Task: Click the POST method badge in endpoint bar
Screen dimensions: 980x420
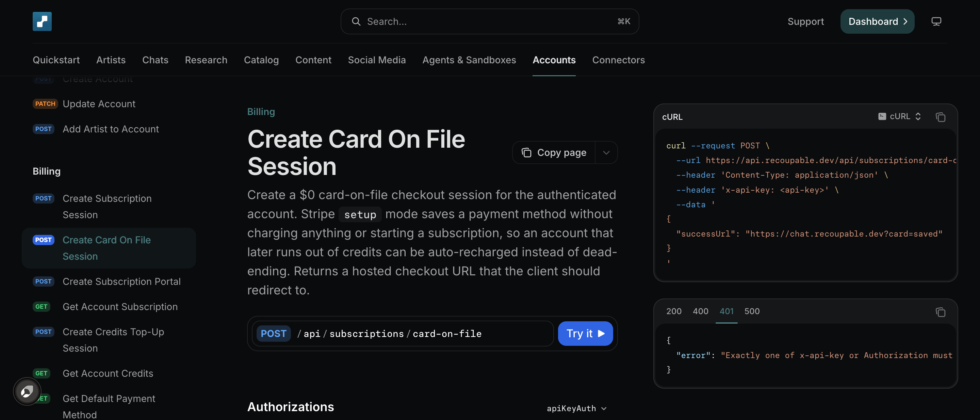Action: [274, 334]
